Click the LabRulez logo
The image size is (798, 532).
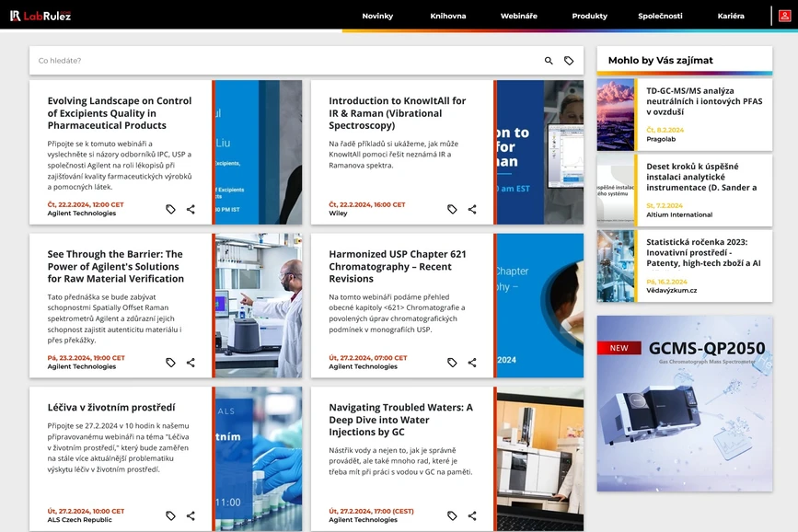(x=40, y=16)
